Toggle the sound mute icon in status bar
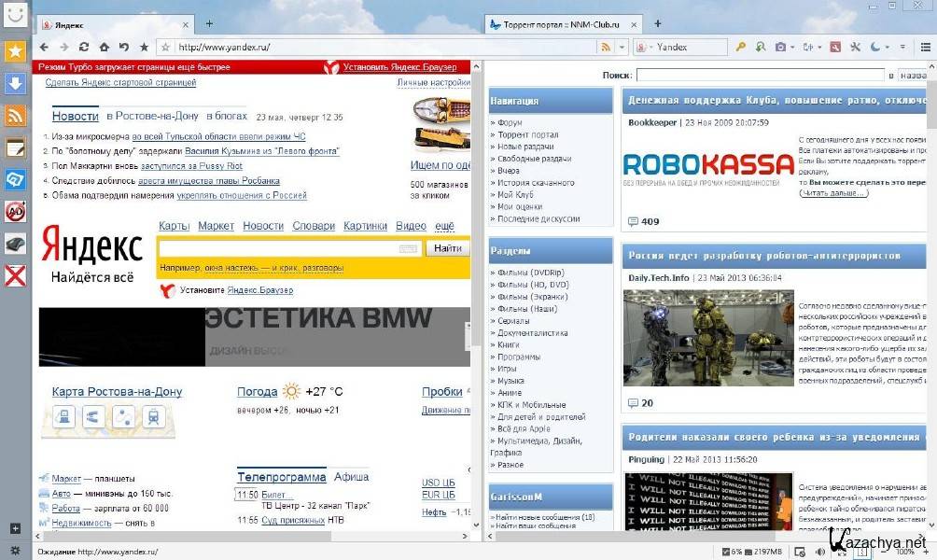The height and width of the screenshot is (560, 937). 819,552
